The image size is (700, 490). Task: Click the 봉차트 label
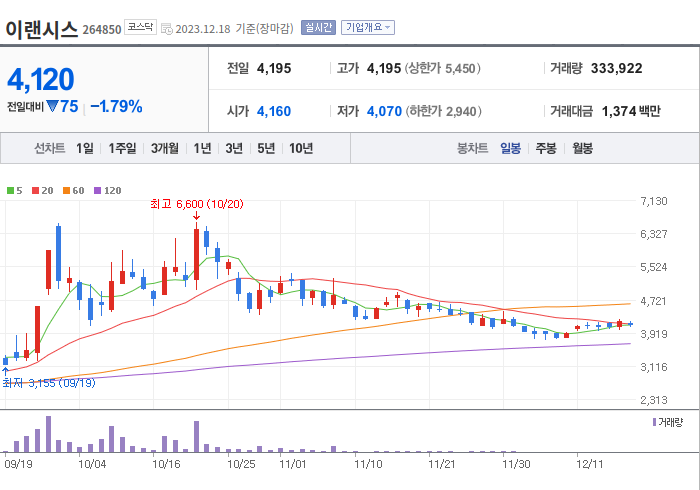(x=472, y=148)
